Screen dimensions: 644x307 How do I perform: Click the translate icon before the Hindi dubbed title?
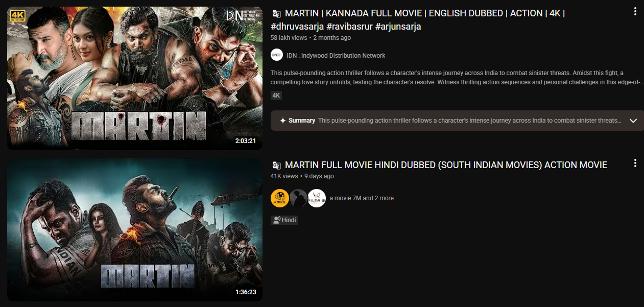(276, 165)
